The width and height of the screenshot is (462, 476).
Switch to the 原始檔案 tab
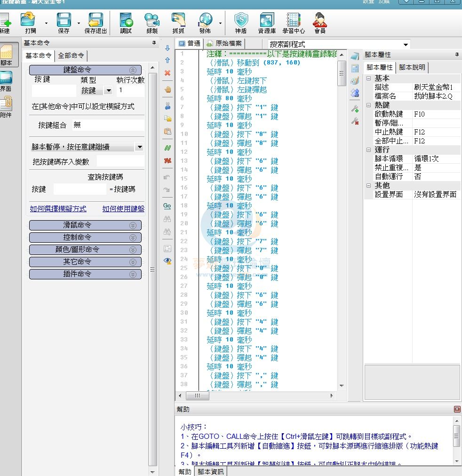click(224, 43)
